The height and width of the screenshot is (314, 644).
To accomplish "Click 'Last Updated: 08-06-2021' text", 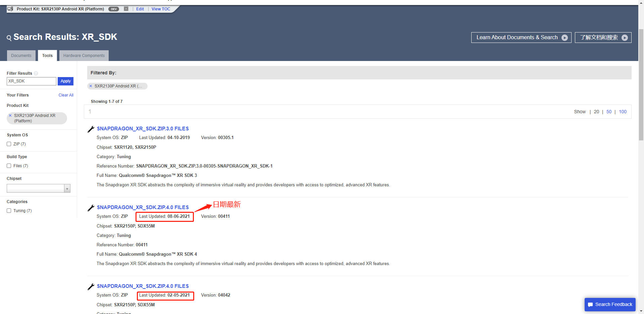I will 164,216.
